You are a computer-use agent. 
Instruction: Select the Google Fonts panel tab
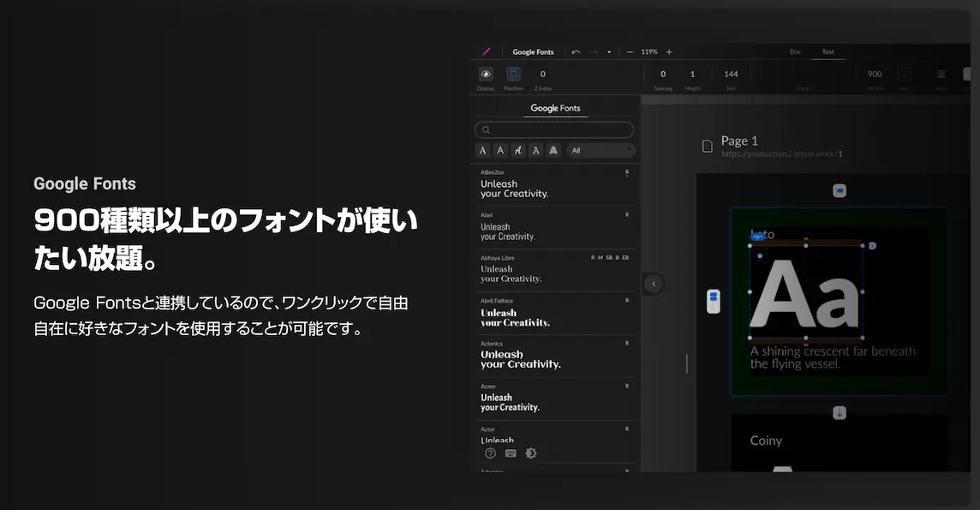[x=556, y=108]
